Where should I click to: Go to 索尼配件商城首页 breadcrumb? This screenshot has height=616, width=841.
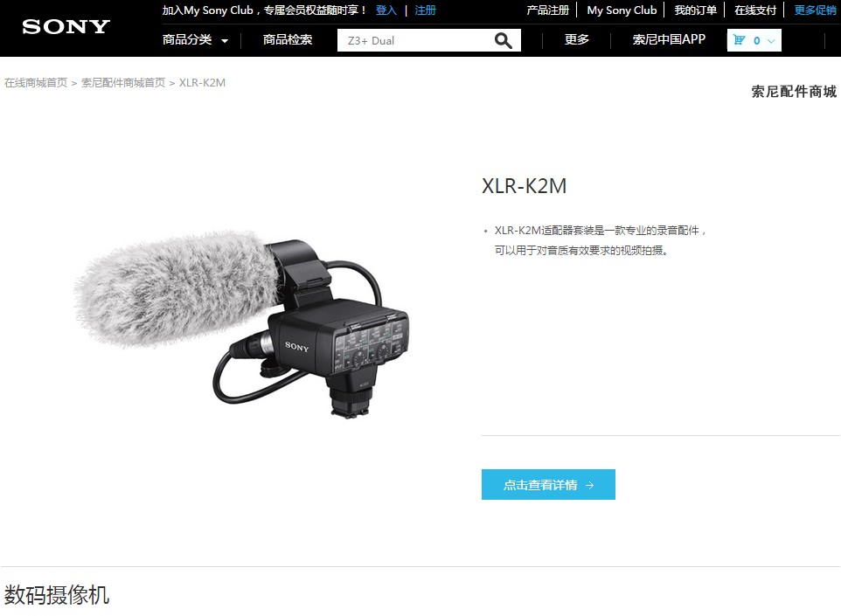coord(123,82)
